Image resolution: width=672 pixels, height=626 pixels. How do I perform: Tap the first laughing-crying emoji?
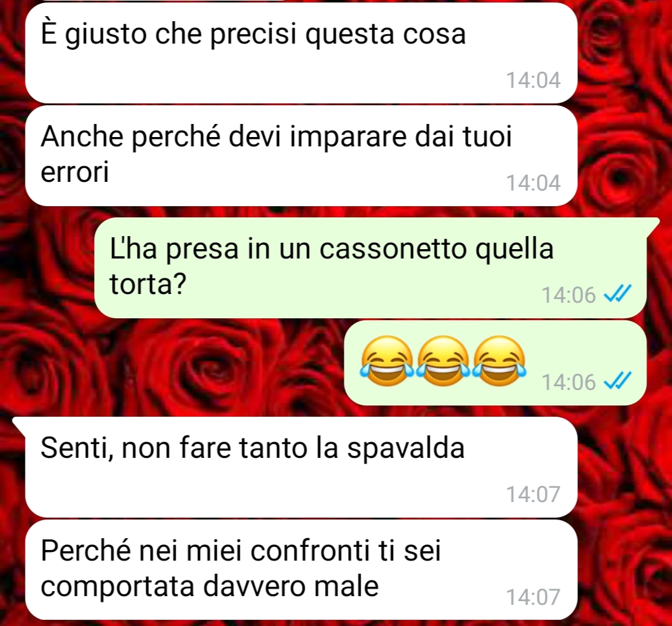(x=387, y=361)
